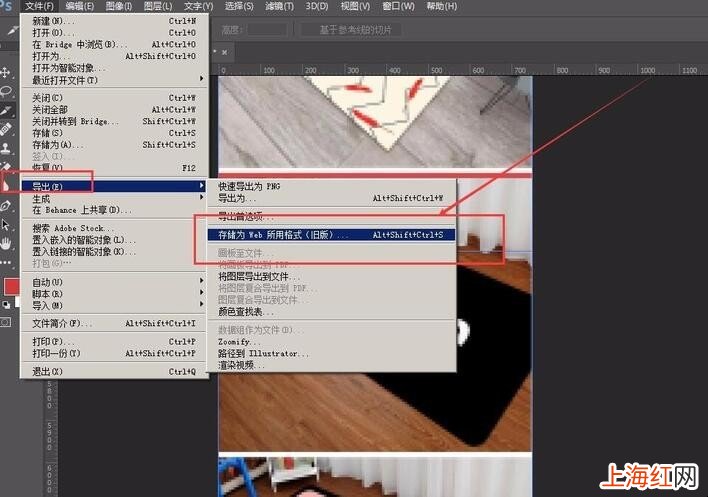The width and height of the screenshot is (708, 497).
Task: Open the 滤镜(T) menu
Action: (x=279, y=6)
